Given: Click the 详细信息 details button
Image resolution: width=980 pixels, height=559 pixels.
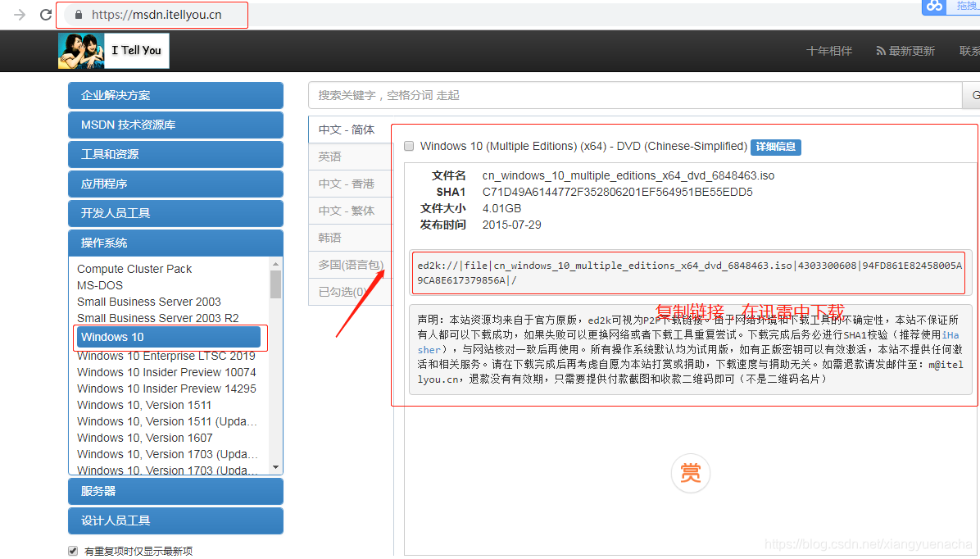Looking at the screenshot, I should coord(776,147).
